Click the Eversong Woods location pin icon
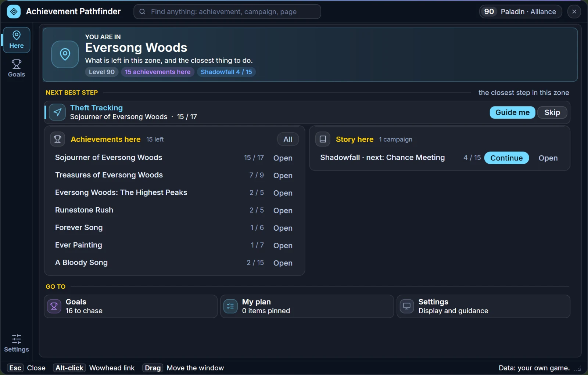588x375 pixels. [x=65, y=54]
